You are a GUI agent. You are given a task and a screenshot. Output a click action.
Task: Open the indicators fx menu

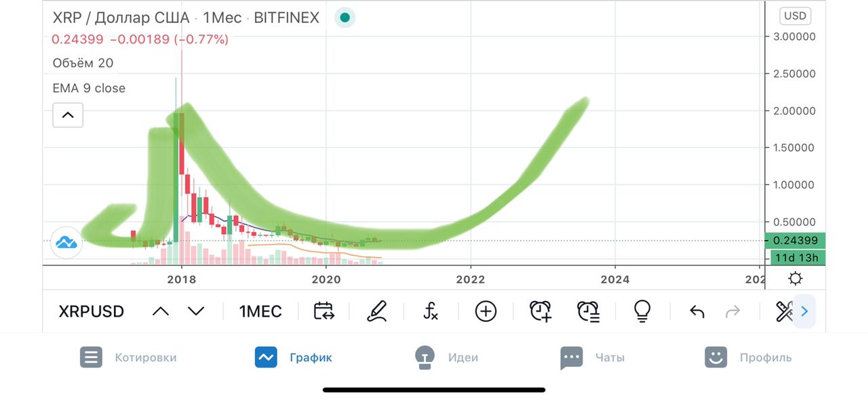(431, 311)
